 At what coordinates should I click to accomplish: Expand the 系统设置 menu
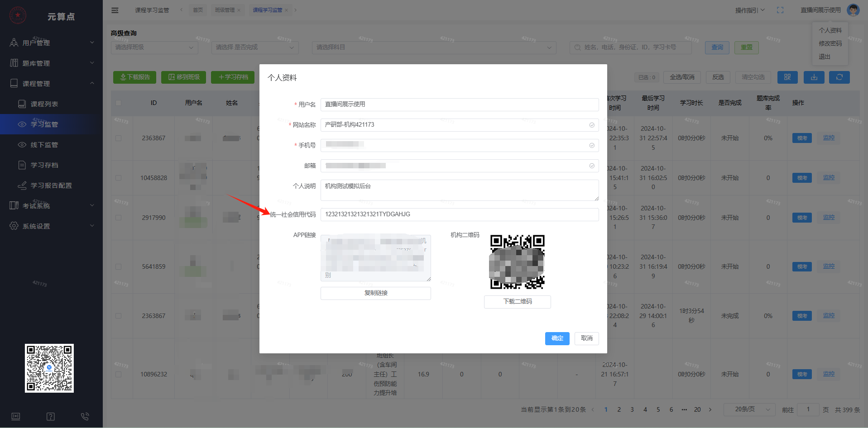(51, 226)
